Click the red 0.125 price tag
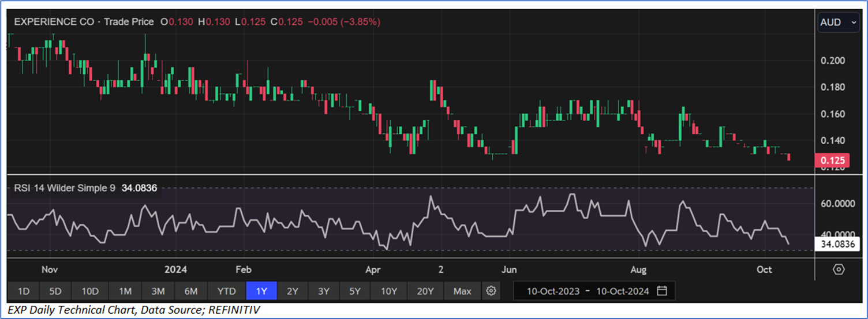The width and height of the screenshot is (868, 319). (x=830, y=160)
